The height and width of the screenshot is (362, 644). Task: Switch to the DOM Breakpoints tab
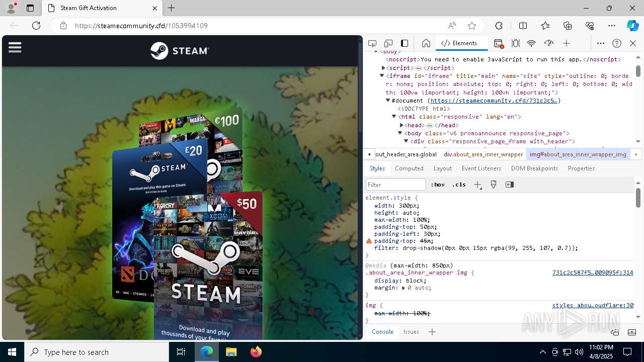pyautogui.click(x=534, y=168)
